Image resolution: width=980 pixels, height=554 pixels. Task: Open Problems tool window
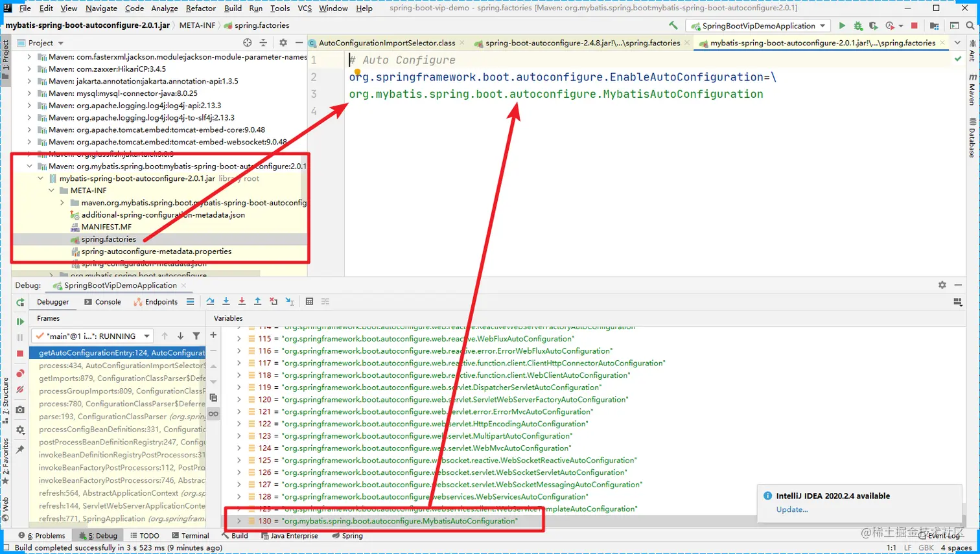(x=42, y=536)
